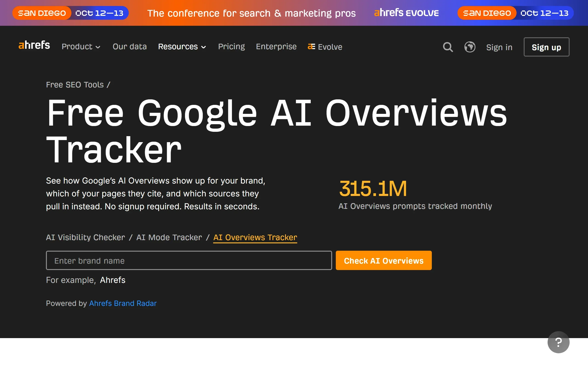Click right San Diego banner badge
Viewport: 588px width, 368px height.
[x=487, y=13]
